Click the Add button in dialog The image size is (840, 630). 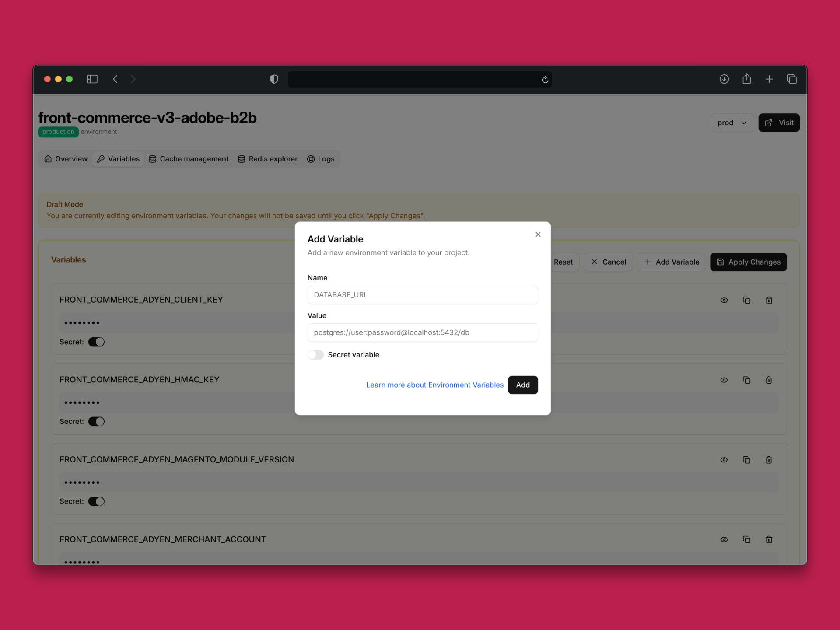click(x=523, y=385)
